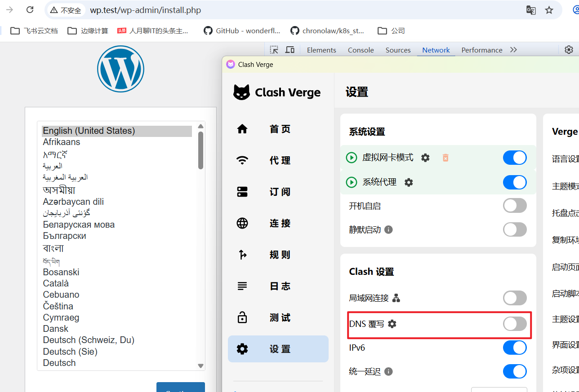This screenshot has height=392, width=579.
Task: Open the 公司 bookmark folder
Action: tap(392, 31)
